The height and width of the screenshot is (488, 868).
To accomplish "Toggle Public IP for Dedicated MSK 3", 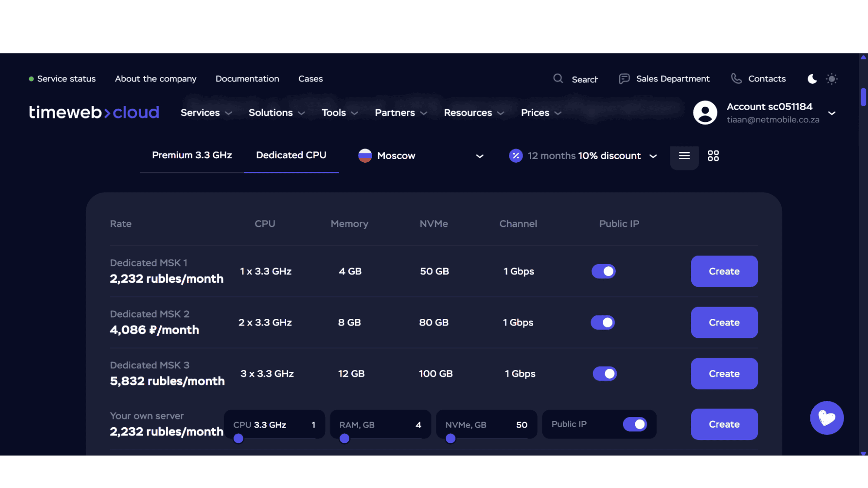I will coord(605,373).
